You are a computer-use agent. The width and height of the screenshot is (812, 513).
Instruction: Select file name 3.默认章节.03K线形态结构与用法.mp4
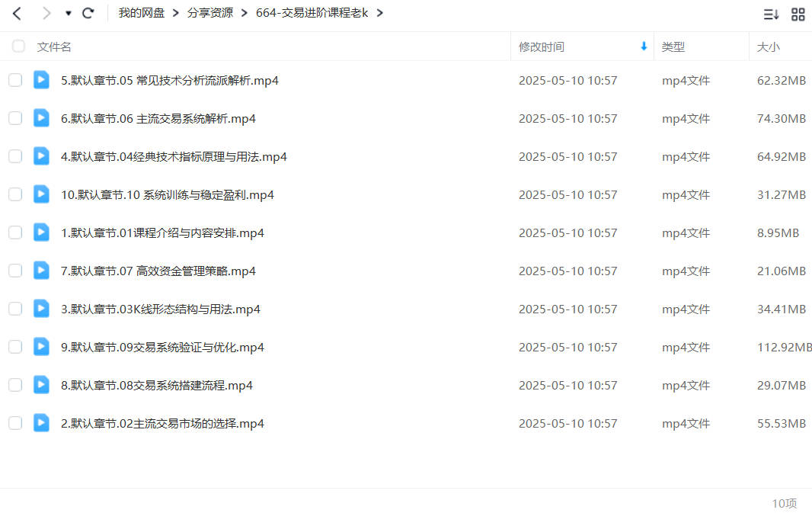[x=161, y=309]
